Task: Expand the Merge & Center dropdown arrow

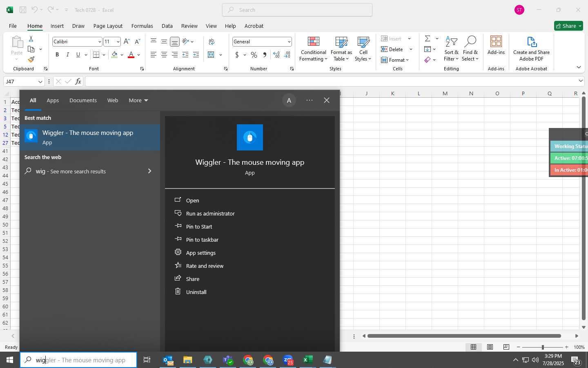Action: [220, 55]
